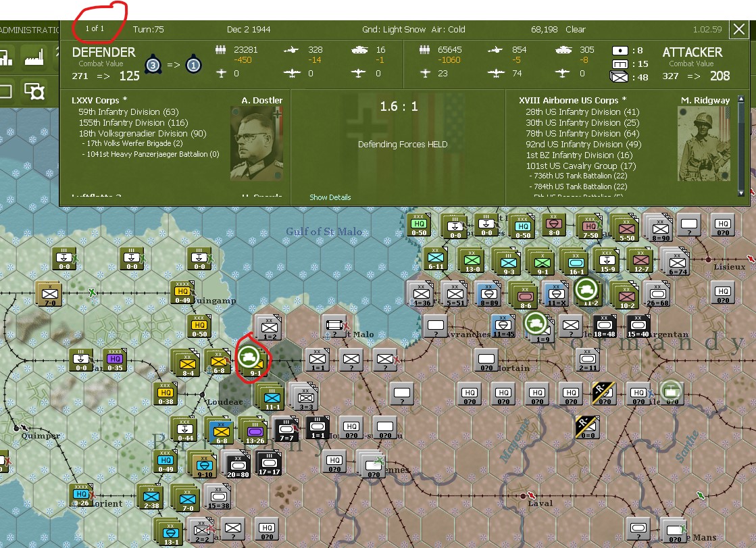Select the blue 11-1 unit counter near Loudeac
Viewport: 756px width, 548px height.
pos(271,396)
